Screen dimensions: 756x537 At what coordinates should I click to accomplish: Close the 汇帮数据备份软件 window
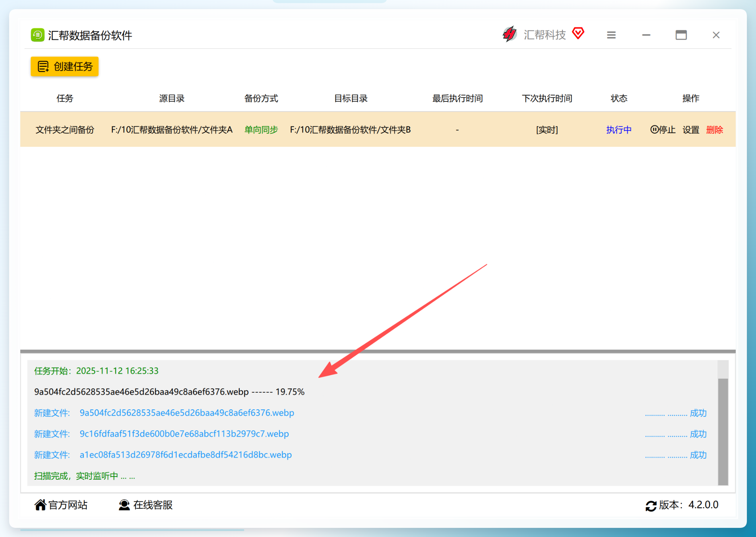(716, 35)
